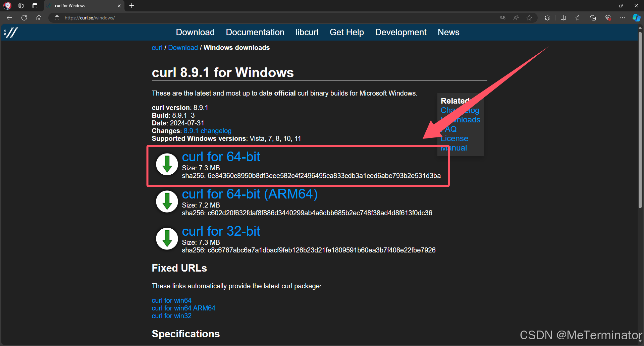Open workspaces icon in title bar
Viewport: 644px width, 346px height.
coord(21,6)
